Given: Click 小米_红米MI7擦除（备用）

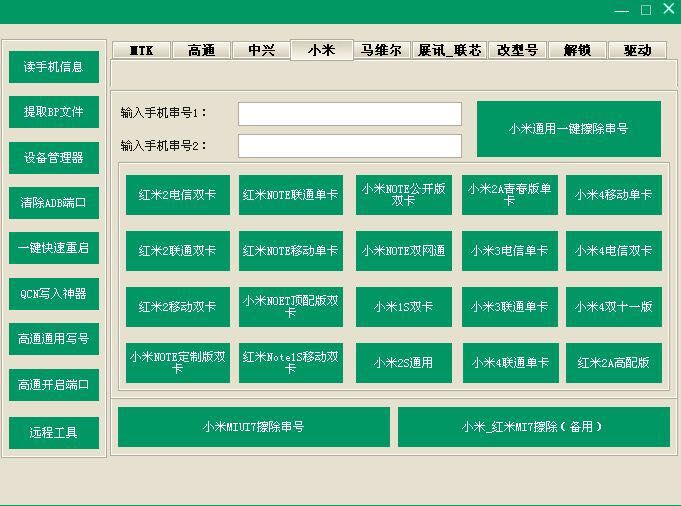Looking at the screenshot, I should pos(534,427).
